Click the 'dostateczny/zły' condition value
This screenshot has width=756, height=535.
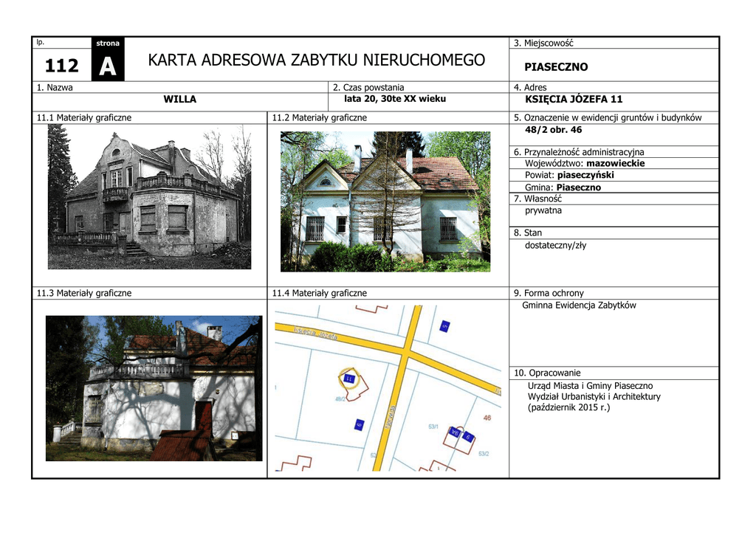click(555, 246)
